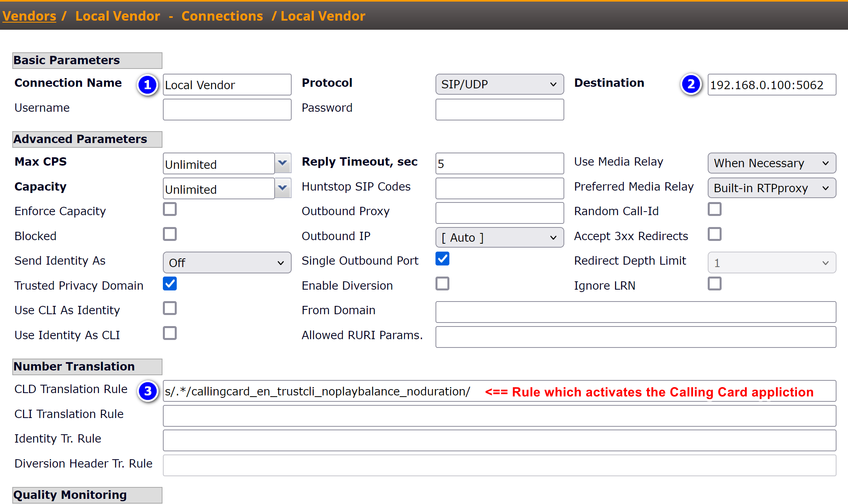Disable the Single Outbound Port checkbox

(x=442, y=259)
